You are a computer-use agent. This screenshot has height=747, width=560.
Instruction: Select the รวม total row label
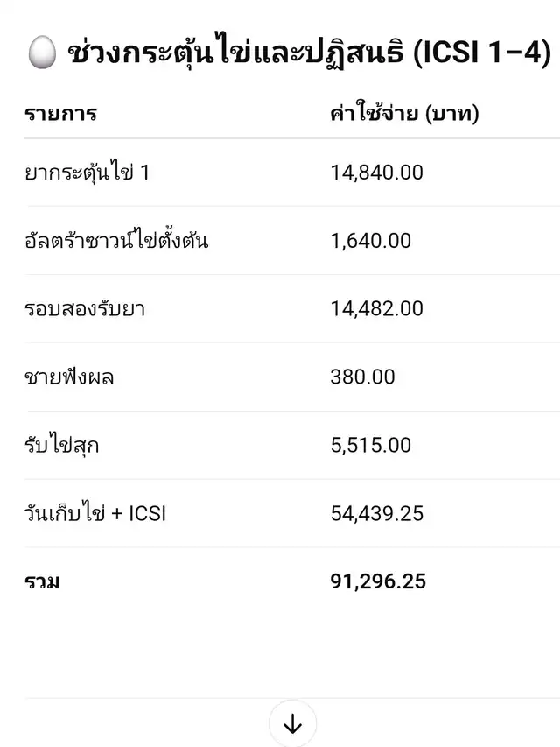tap(42, 581)
